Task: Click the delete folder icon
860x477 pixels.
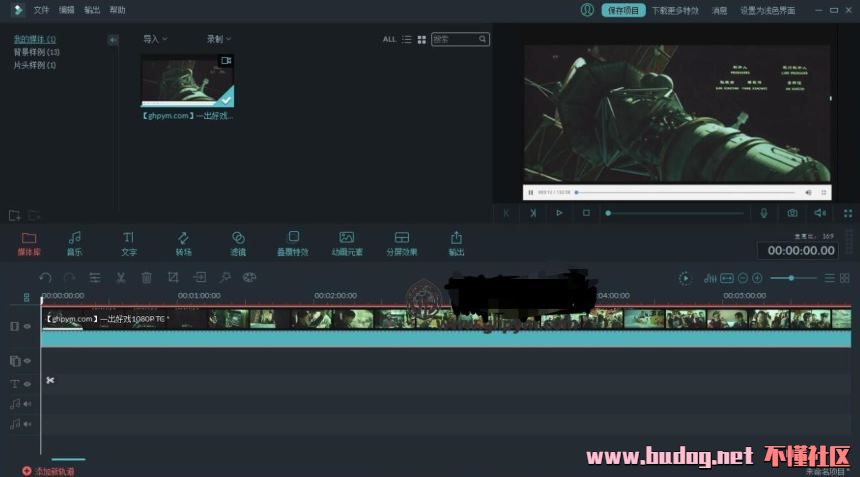Action: coord(33,215)
